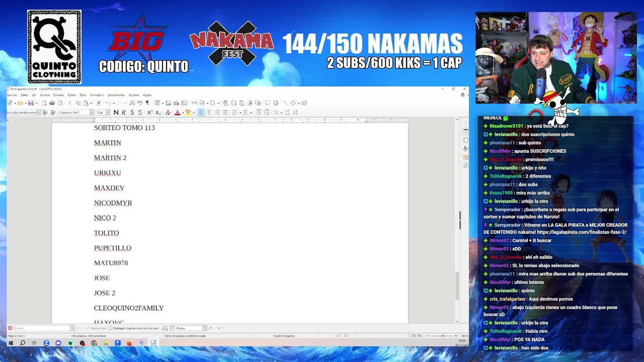This screenshot has width=644, height=362.
Task: Click the Clone formatting paintbrush icon
Action: coord(99,103)
